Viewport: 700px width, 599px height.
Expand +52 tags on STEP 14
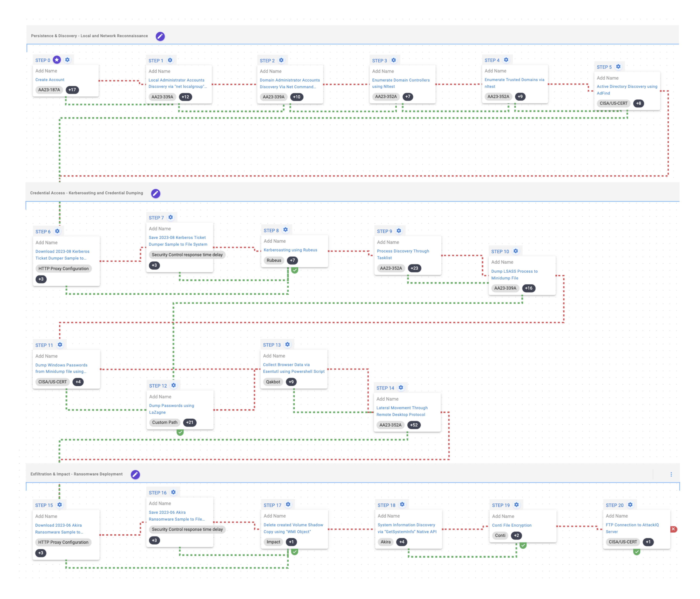click(x=414, y=425)
